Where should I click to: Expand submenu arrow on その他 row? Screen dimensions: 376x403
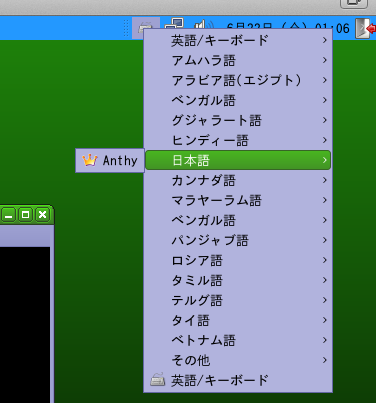[325, 360]
